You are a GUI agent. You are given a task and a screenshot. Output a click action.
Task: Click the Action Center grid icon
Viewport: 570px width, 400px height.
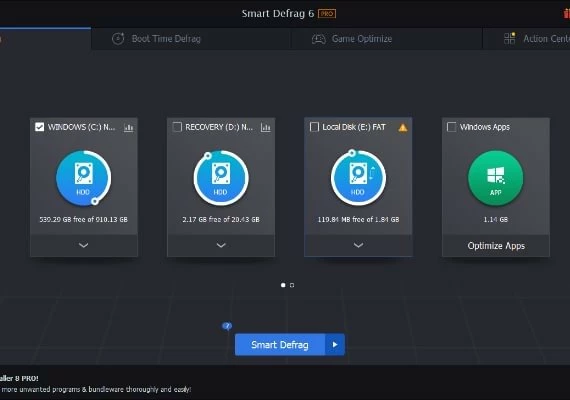509,39
